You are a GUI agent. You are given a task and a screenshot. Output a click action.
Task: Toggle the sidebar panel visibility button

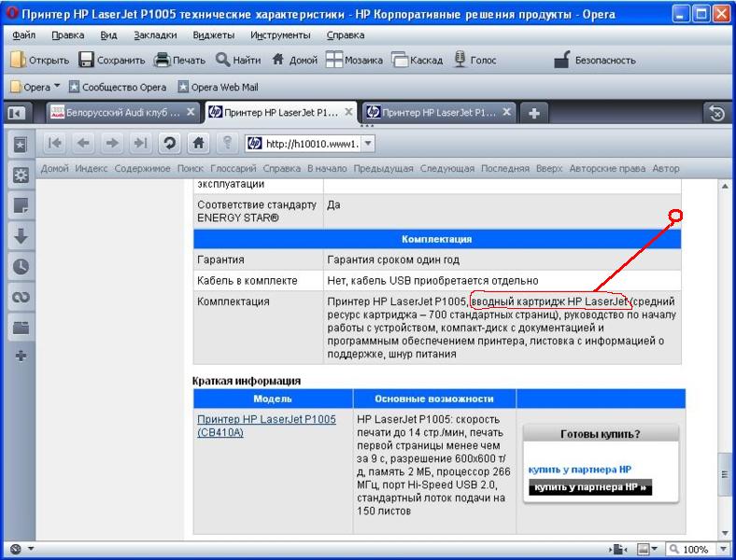pos(16,113)
